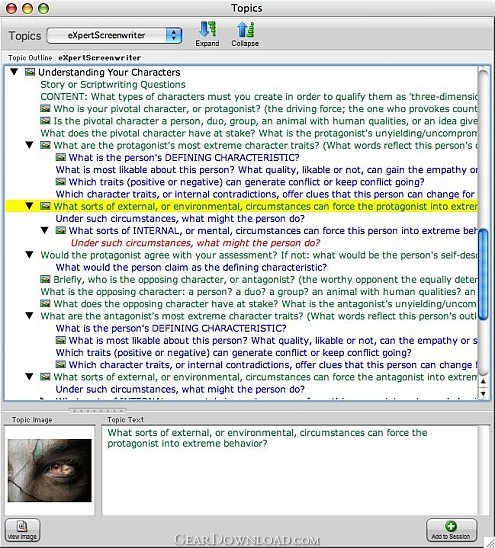Select 'What does the pivotal character have at stake'

click(259, 133)
